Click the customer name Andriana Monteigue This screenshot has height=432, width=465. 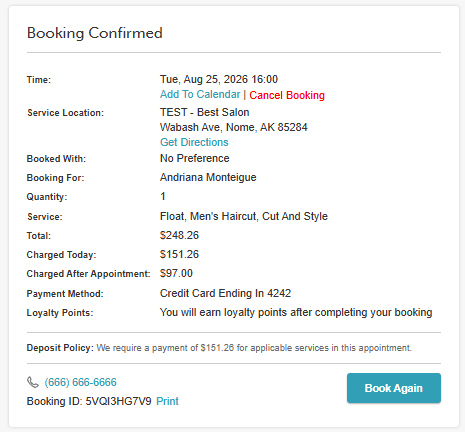pos(208,177)
